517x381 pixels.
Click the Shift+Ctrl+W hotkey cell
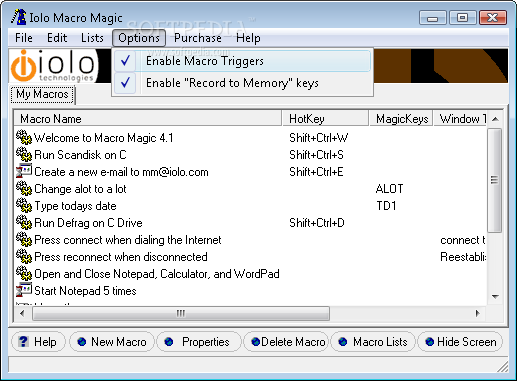click(x=319, y=138)
